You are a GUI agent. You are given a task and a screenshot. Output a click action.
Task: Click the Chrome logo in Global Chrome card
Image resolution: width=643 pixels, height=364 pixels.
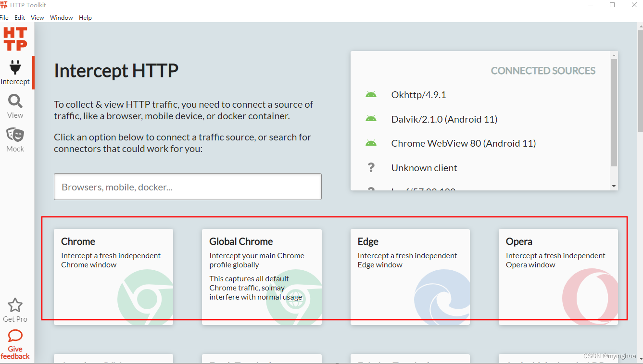pos(293,297)
